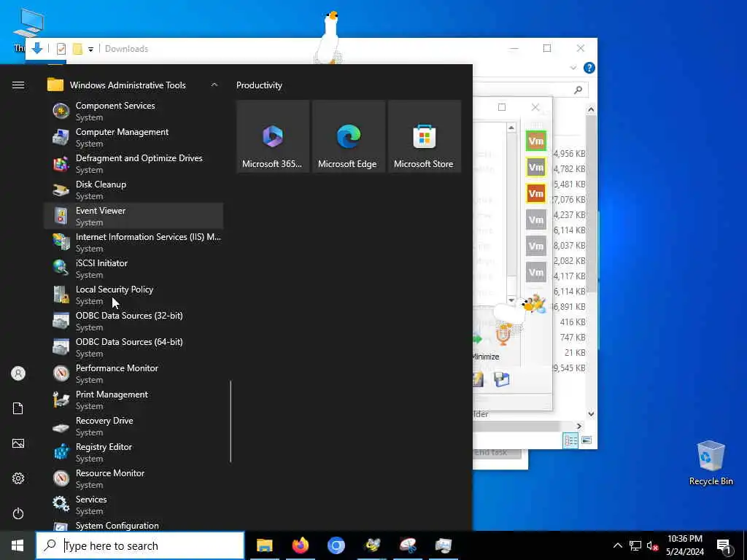Click the search magnifier in Downloads window

578,90
